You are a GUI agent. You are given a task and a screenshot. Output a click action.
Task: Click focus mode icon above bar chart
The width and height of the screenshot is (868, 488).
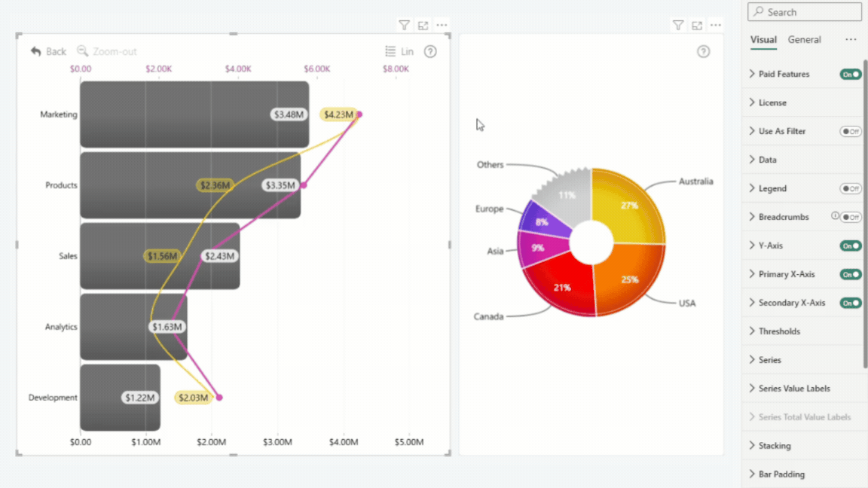pyautogui.click(x=423, y=26)
